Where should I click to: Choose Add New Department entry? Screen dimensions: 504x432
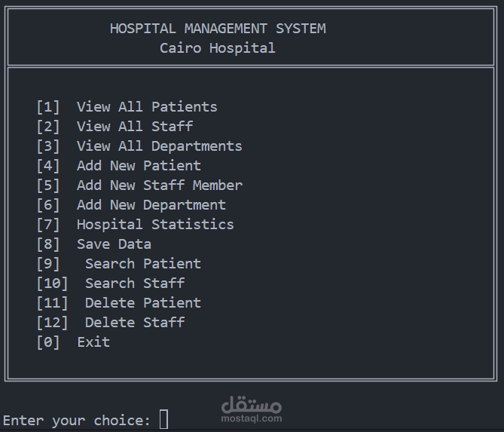[x=151, y=205]
